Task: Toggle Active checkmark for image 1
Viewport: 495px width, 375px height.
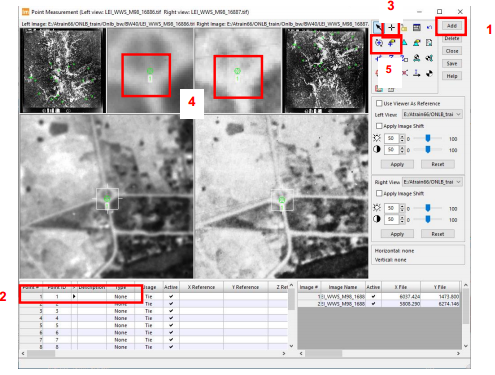Action: click(x=373, y=296)
